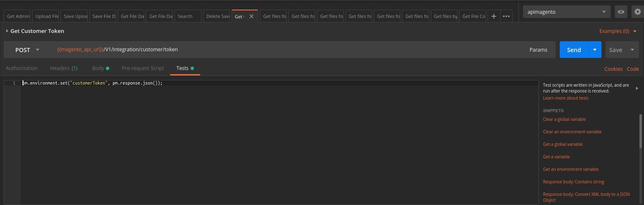
Task: Switch to the Pre-request Script tab
Action: coord(143,68)
